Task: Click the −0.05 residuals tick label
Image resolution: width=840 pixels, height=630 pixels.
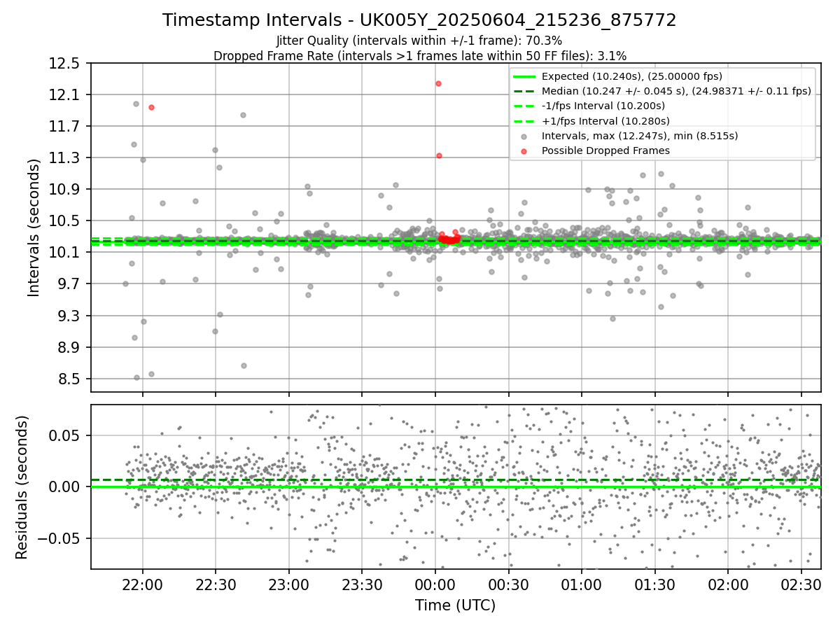Action: (61, 538)
